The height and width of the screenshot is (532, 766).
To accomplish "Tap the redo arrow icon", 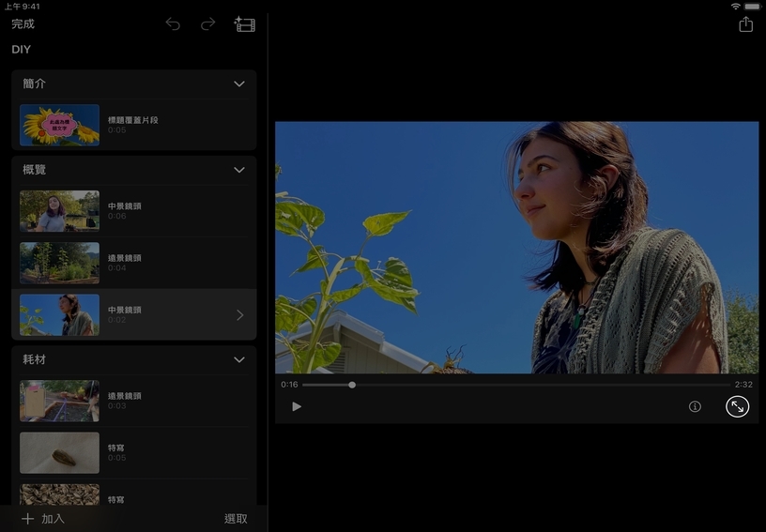I will pyautogui.click(x=208, y=24).
